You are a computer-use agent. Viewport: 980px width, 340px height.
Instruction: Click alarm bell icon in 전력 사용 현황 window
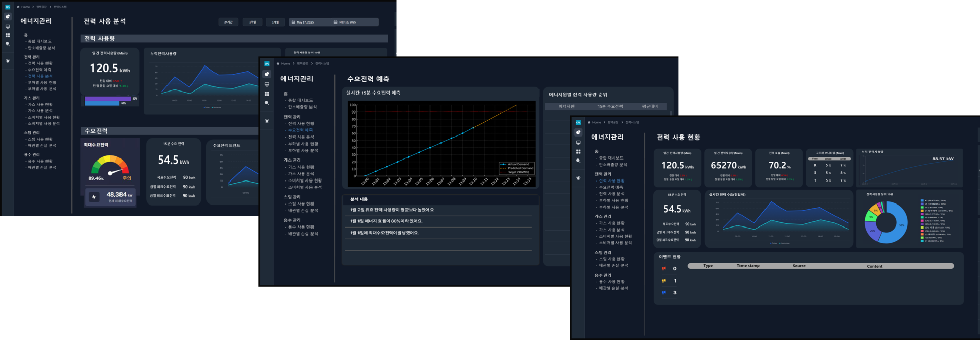[578, 178]
